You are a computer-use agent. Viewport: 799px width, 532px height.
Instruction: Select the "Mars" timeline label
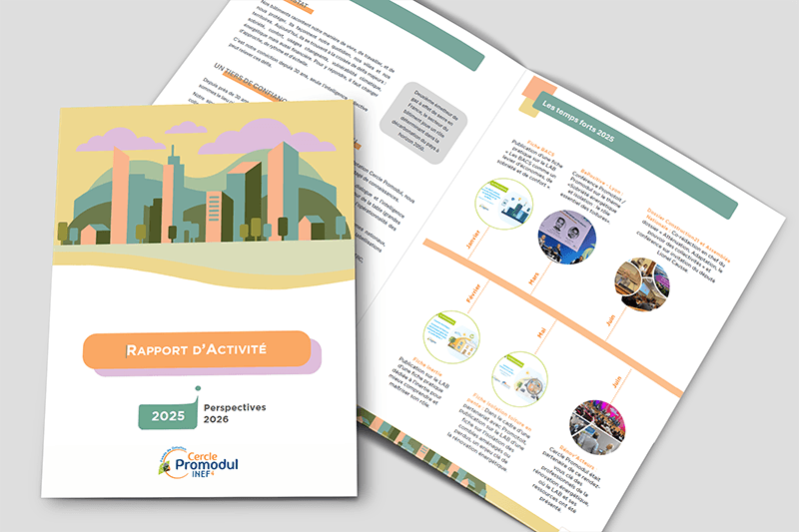click(x=533, y=278)
